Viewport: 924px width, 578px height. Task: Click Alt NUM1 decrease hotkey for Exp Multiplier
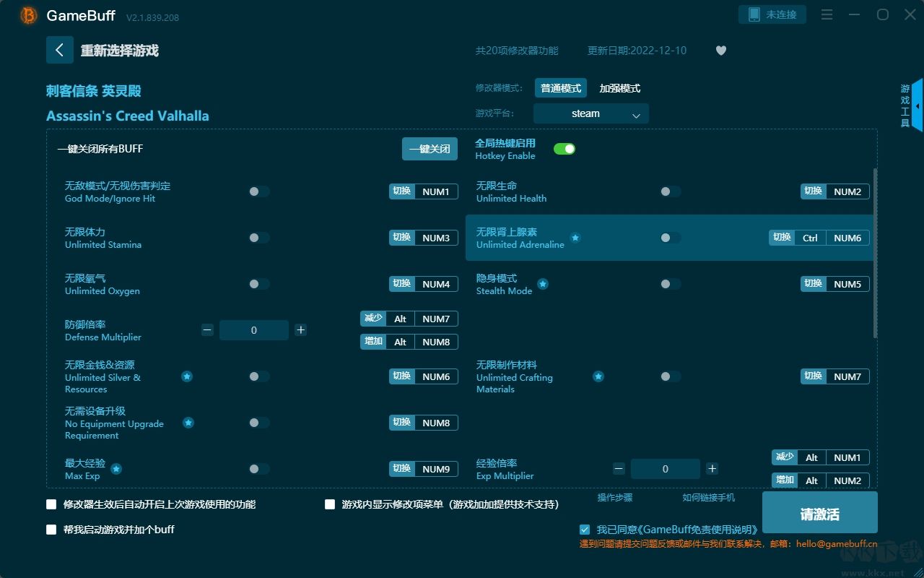coord(821,457)
